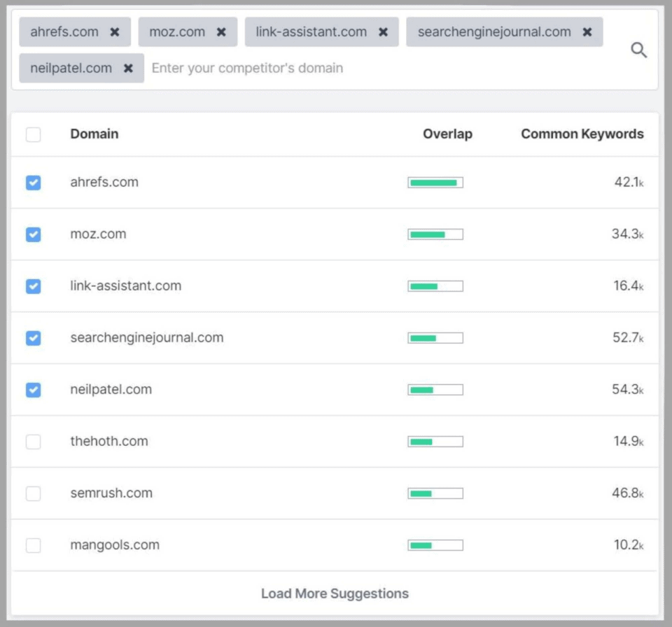Click the magnifying glass search icon

point(638,50)
